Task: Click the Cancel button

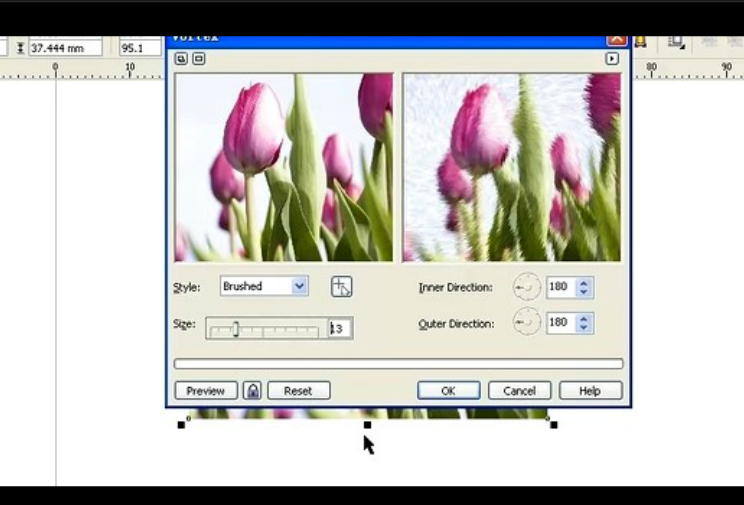Action: point(520,391)
